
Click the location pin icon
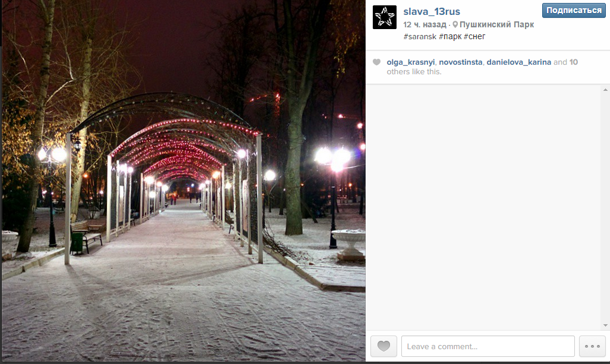455,24
